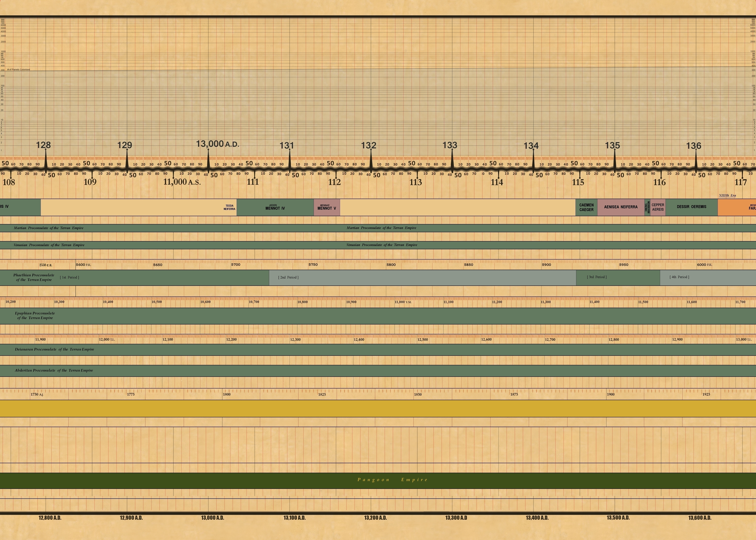756x540 pixels.
Task: Click the Phaethian Proconsulate label
Action: 34,277
